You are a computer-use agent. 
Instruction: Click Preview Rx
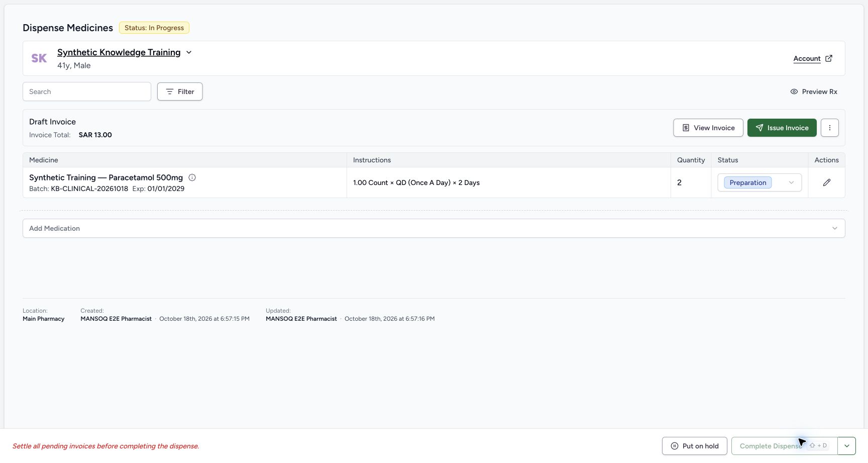click(814, 91)
